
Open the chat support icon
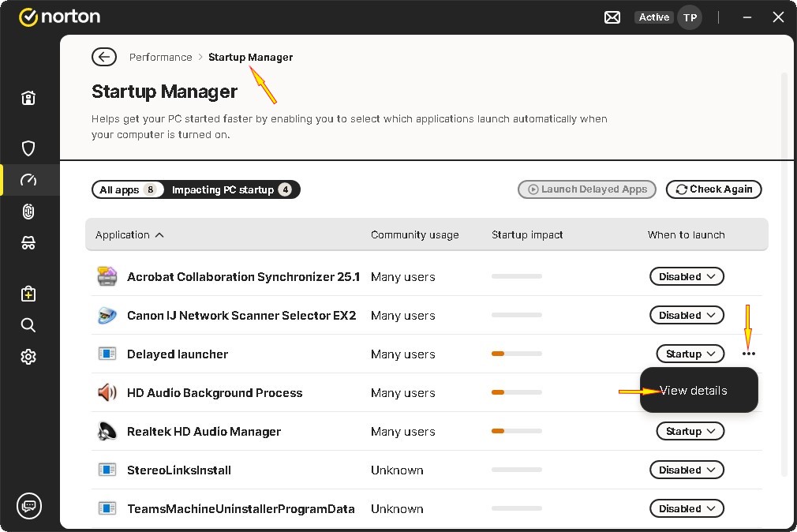pyautogui.click(x=29, y=505)
